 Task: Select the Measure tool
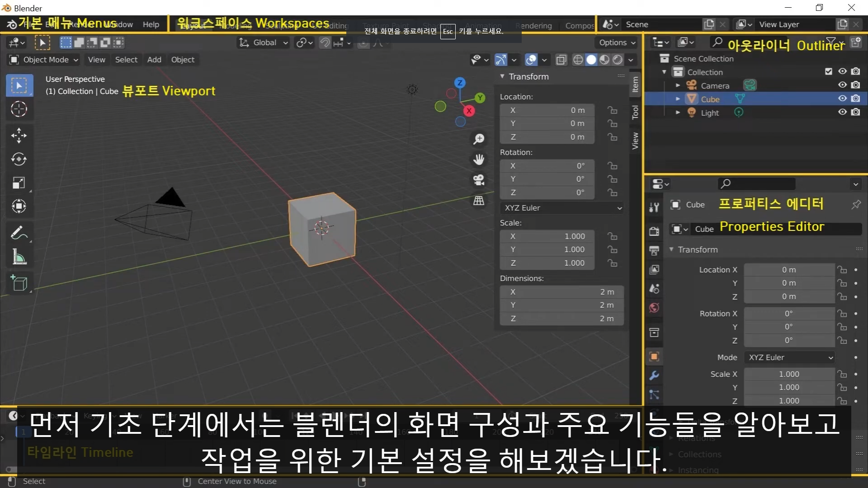click(x=19, y=257)
